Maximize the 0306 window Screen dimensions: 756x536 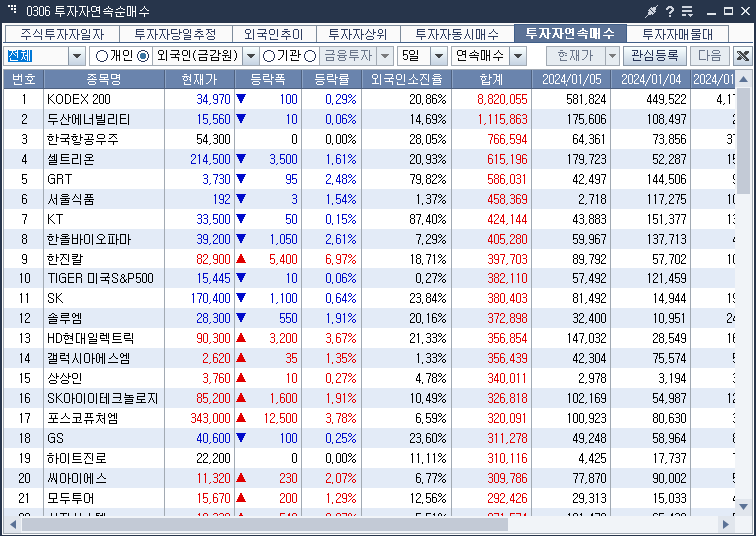pyautogui.click(x=728, y=11)
